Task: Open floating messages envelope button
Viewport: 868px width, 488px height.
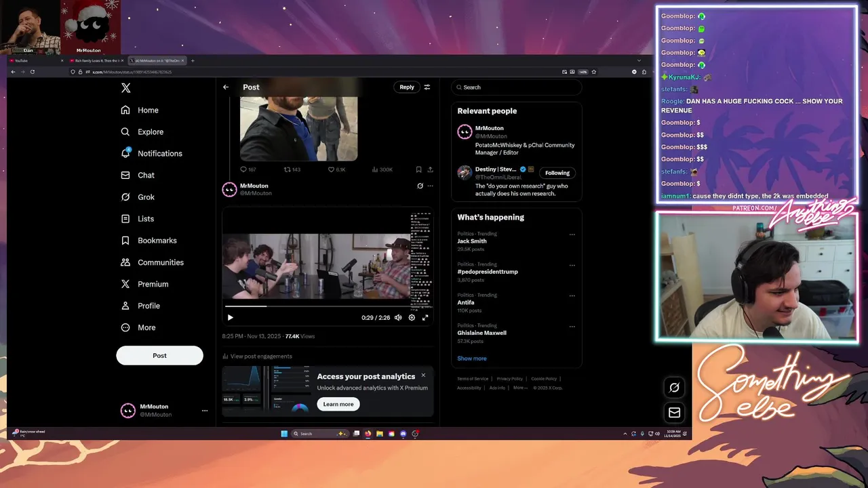Action: pyautogui.click(x=674, y=413)
